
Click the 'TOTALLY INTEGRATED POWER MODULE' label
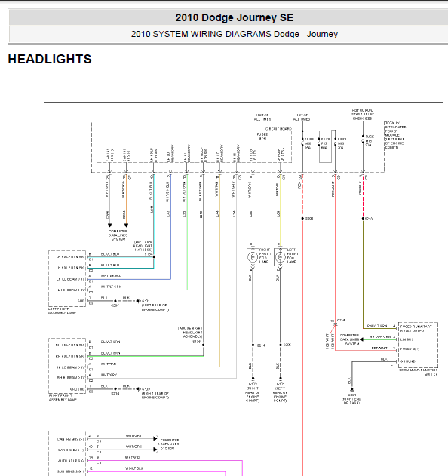[396, 135]
